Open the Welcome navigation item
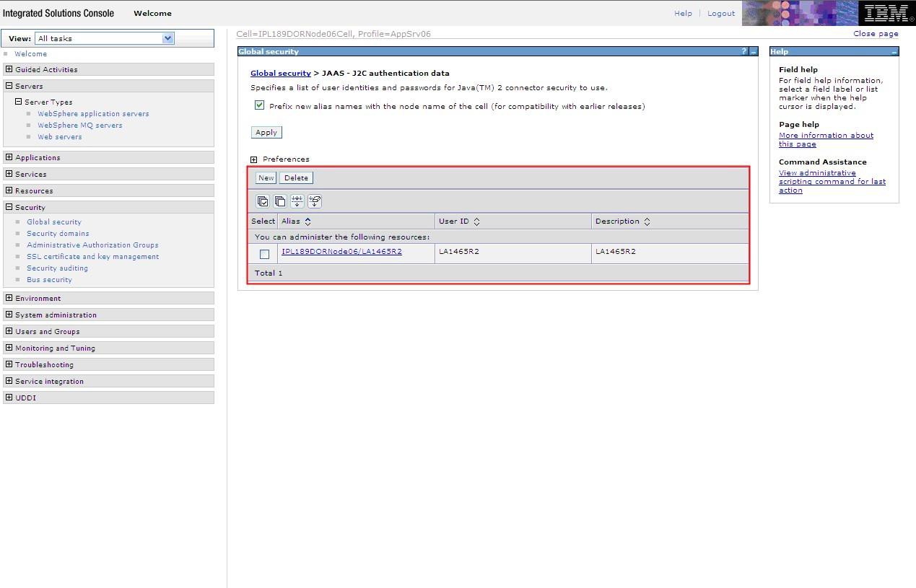 pos(30,54)
